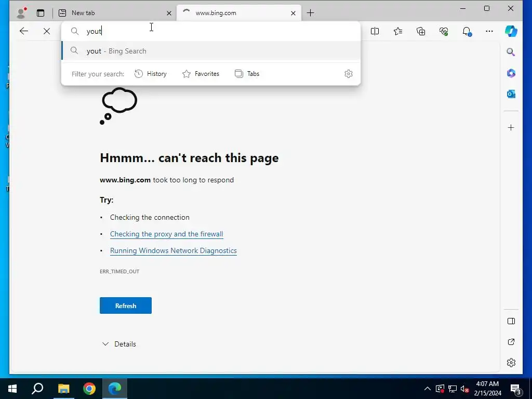Open the sidebar Search icon
This screenshot has height=399, width=532.
click(x=511, y=52)
